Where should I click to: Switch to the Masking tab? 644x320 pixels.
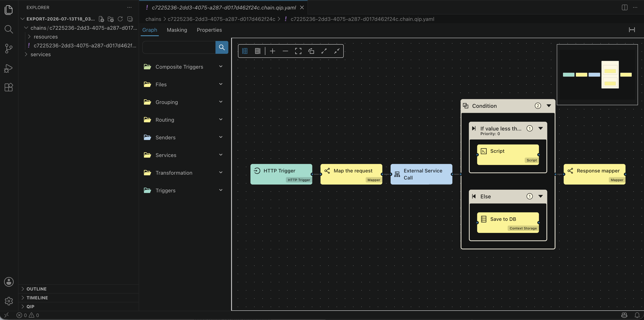[177, 30]
